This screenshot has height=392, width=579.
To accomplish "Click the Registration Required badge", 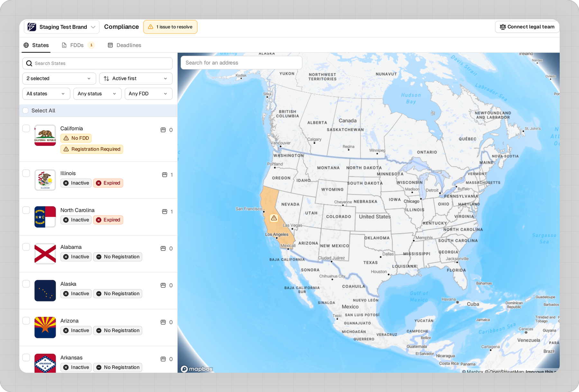I will click(92, 149).
